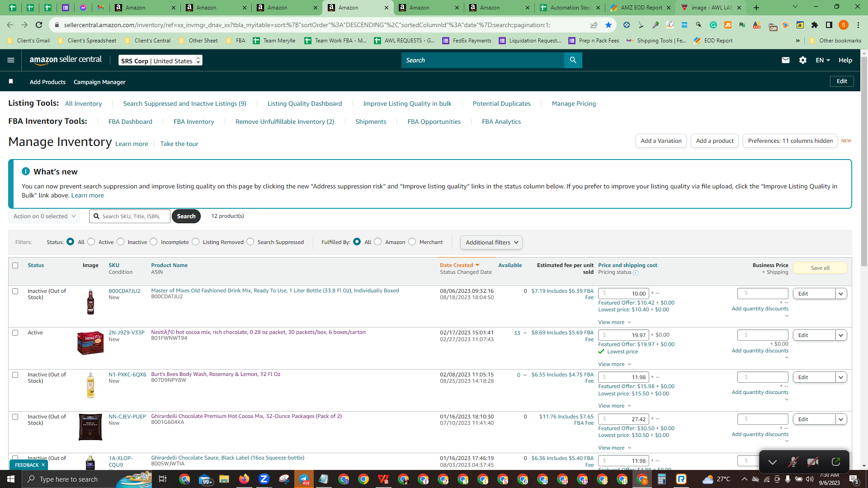Click the Save all button
Screen dimensions: 868x488
coord(820,268)
